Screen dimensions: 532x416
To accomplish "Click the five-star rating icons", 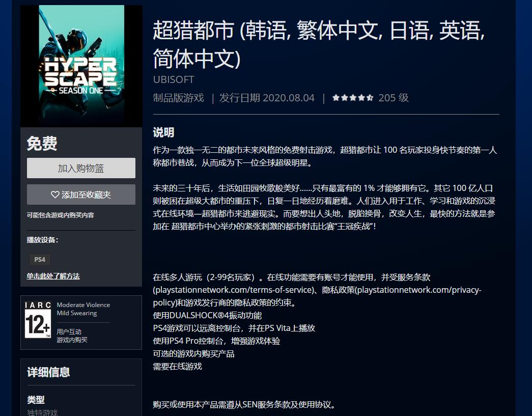I will pyautogui.click(x=353, y=98).
